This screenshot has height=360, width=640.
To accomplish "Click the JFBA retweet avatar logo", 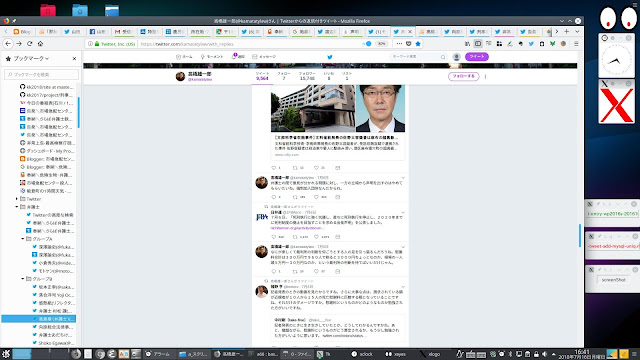I will (x=262, y=217).
